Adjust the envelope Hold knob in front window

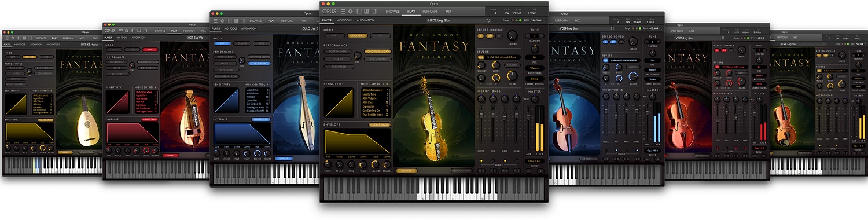(351, 164)
